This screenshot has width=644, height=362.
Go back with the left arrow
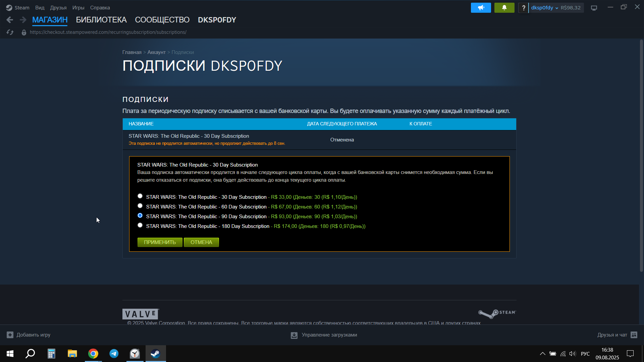pyautogui.click(x=10, y=20)
